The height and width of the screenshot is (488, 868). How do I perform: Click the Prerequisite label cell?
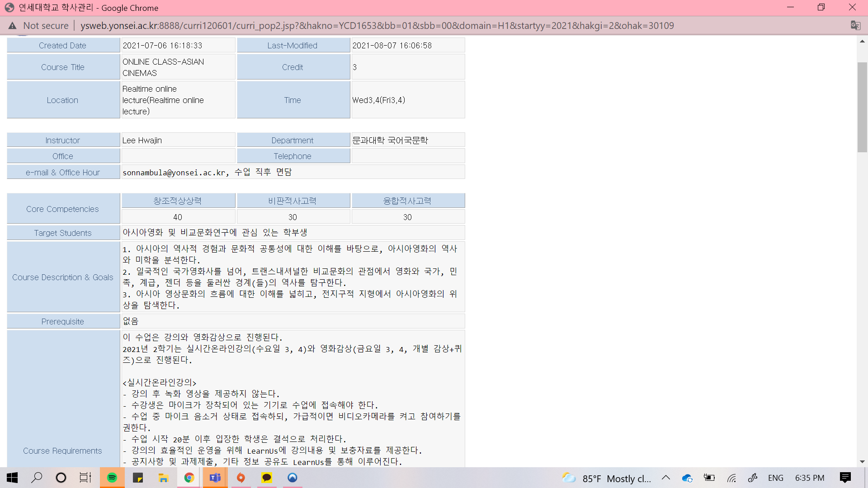[x=63, y=322]
